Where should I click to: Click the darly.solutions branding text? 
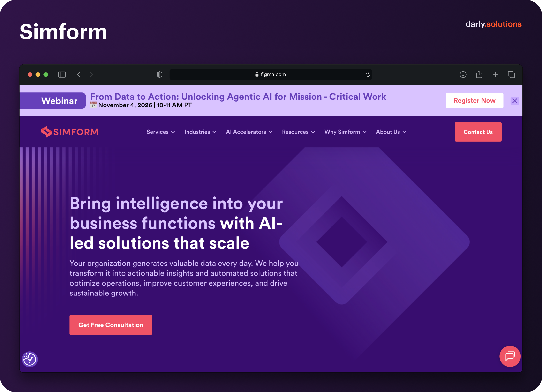click(x=493, y=24)
